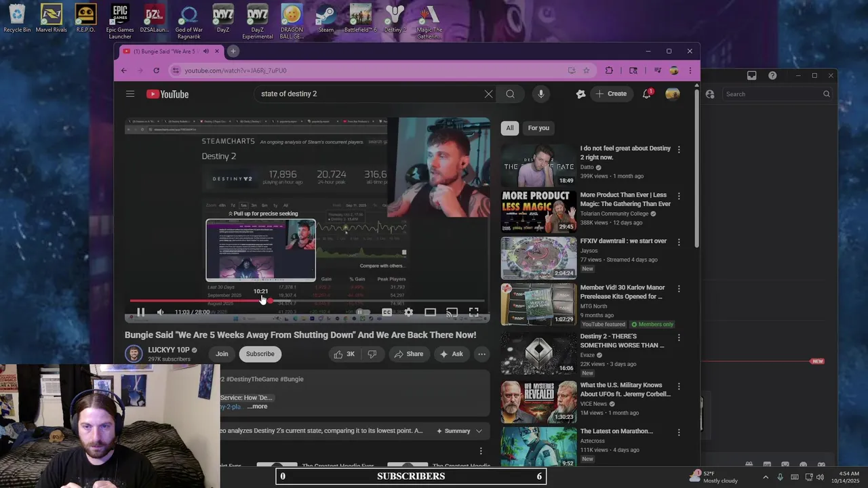Open the R.E.P.O. desktop shortcut

(x=85, y=18)
